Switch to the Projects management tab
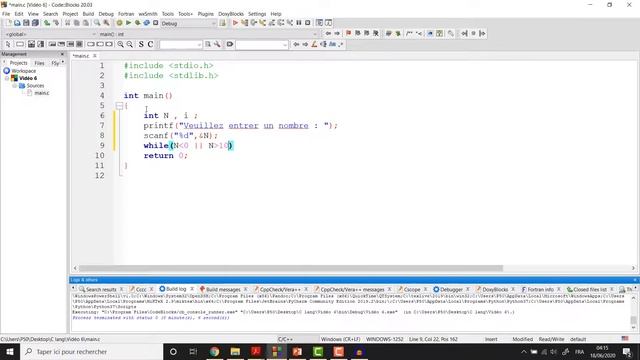Image resolution: width=640 pixels, height=360 pixels. (18, 63)
